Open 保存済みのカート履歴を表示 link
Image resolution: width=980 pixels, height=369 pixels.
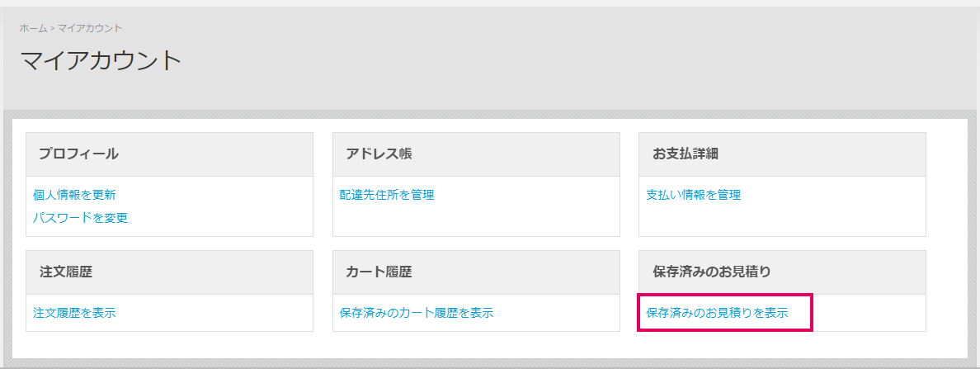click(417, 314)
